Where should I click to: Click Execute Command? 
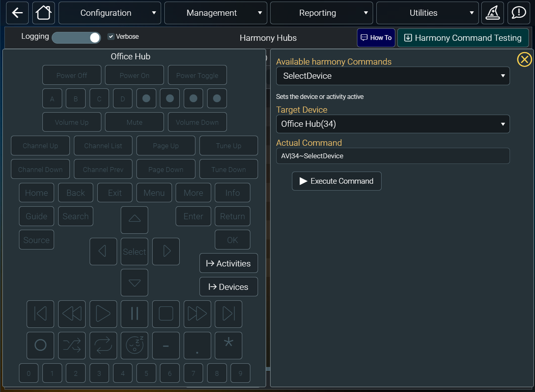click(x=337, y=181)
